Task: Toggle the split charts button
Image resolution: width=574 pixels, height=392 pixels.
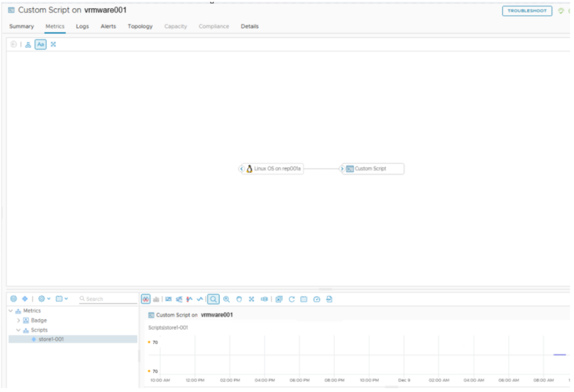Action: 146,299
